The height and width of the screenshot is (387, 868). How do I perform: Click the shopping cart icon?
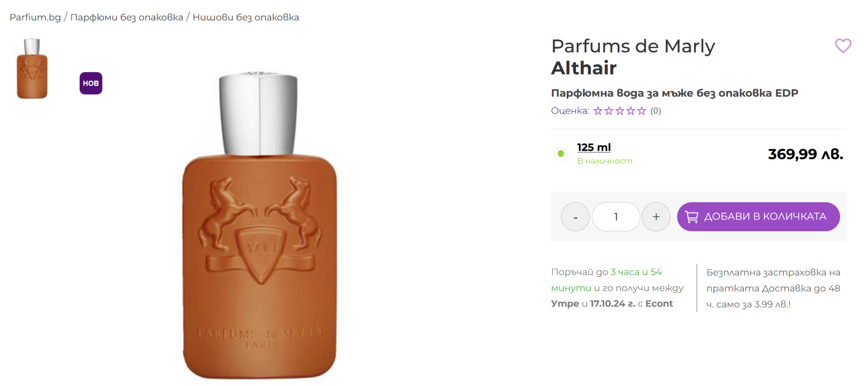pos(691,217)
